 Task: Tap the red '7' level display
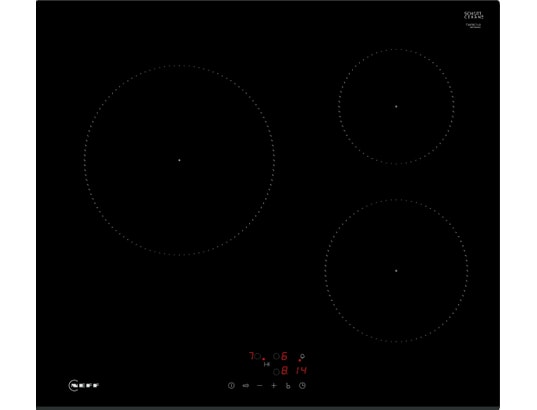[x=251, y=356]
